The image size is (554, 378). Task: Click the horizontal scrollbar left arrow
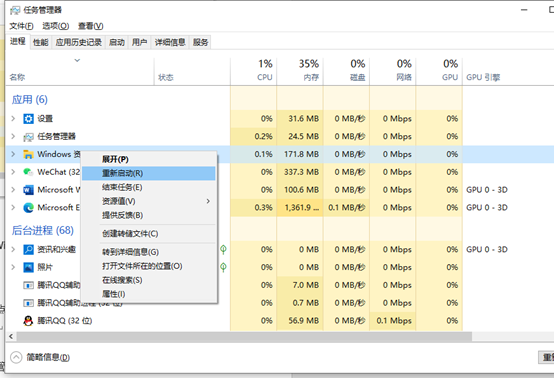(11, 336)
